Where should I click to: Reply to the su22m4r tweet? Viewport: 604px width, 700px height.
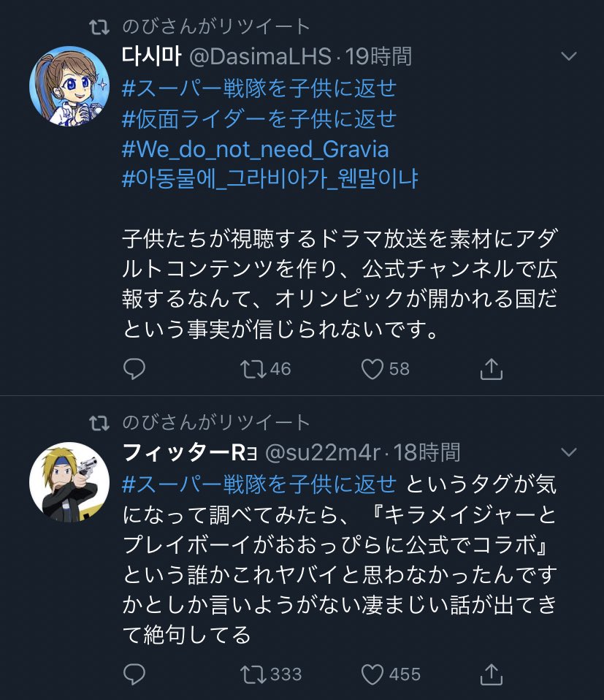(134, 674)
